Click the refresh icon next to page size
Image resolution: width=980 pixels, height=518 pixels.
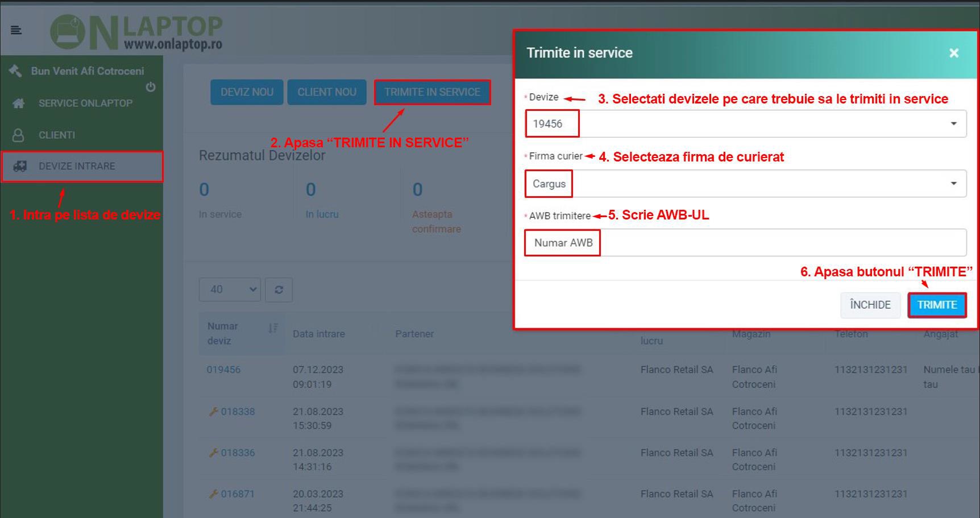[279, 289]
